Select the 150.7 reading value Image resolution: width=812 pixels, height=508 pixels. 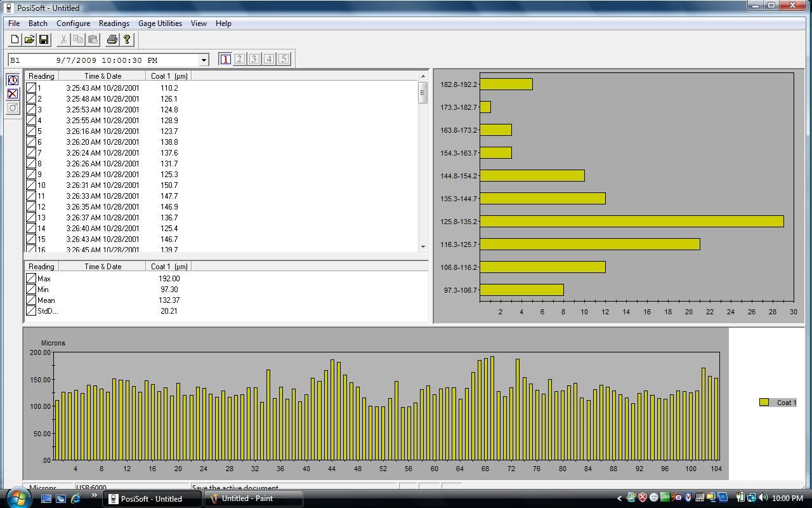coord(169,185)
